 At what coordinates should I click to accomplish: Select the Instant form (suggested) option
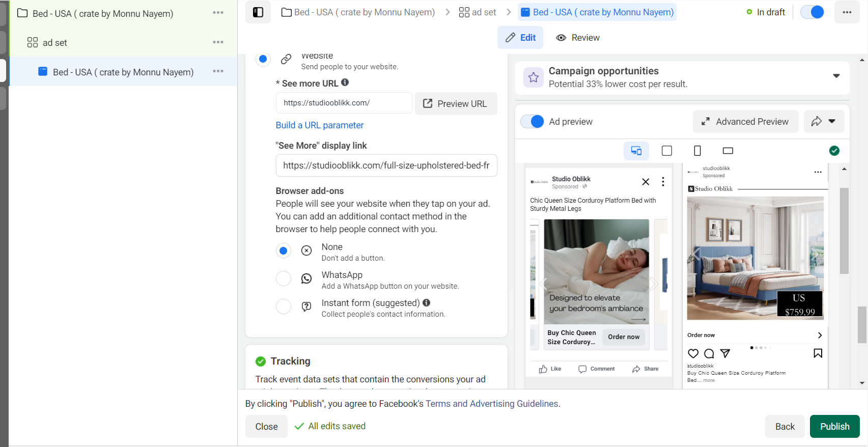coord(284,307)
